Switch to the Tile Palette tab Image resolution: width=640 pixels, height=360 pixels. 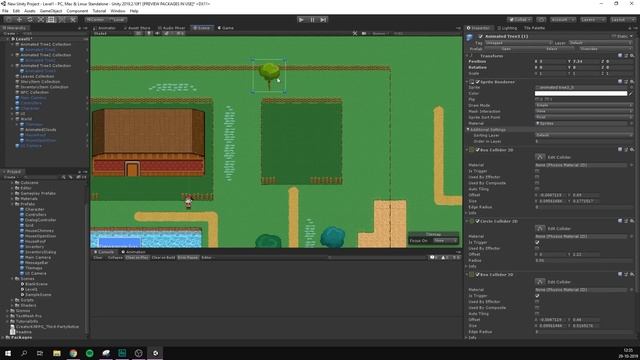pos(534,28)
